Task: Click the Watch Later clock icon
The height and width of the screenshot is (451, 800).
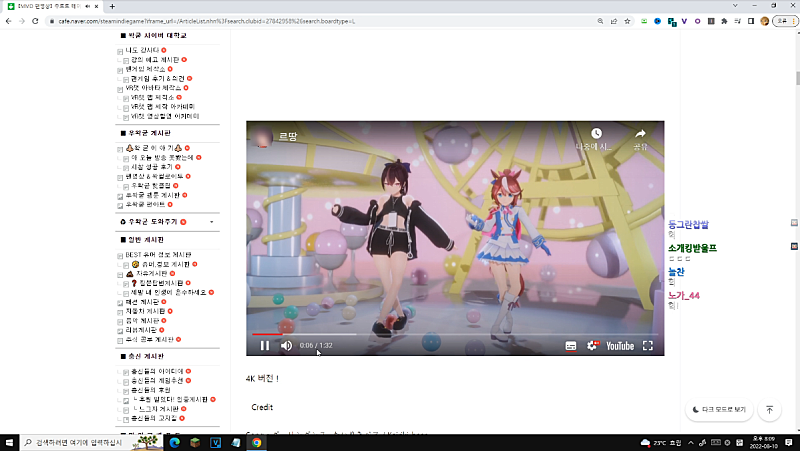Action: [596, 134]
